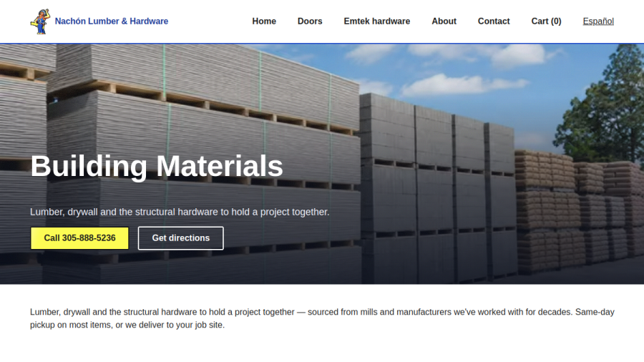View Cart (0)

[546, 21]
